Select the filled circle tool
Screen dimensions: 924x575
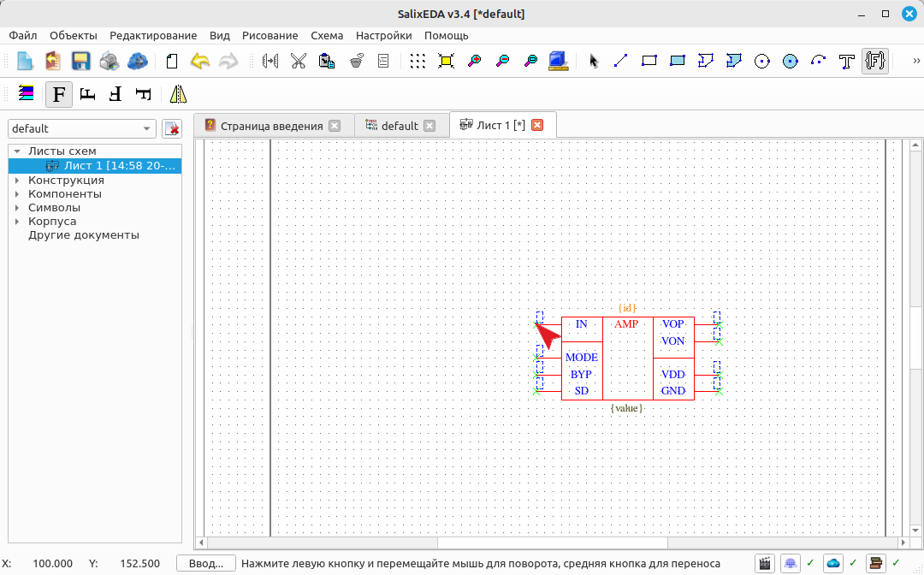click(791, 61)
